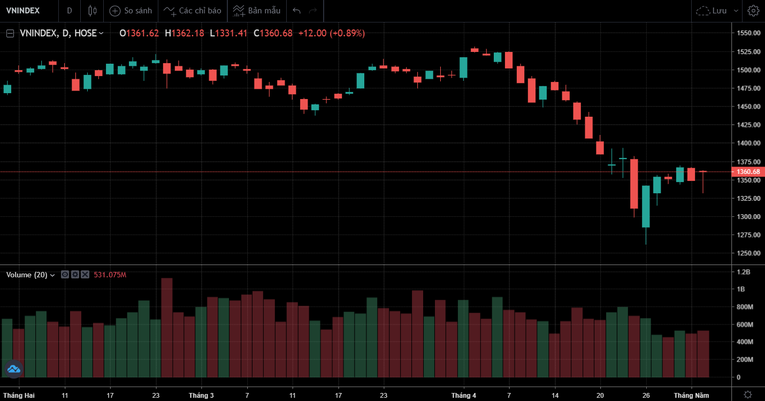The image size is (765, 401).
Task: Open chart settings gear at top right
Action: pyautogui.click(x=752, y=11)
